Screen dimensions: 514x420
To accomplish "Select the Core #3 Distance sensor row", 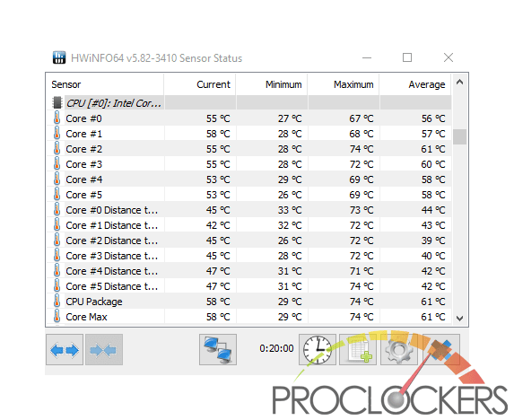I will click(248, 256).
